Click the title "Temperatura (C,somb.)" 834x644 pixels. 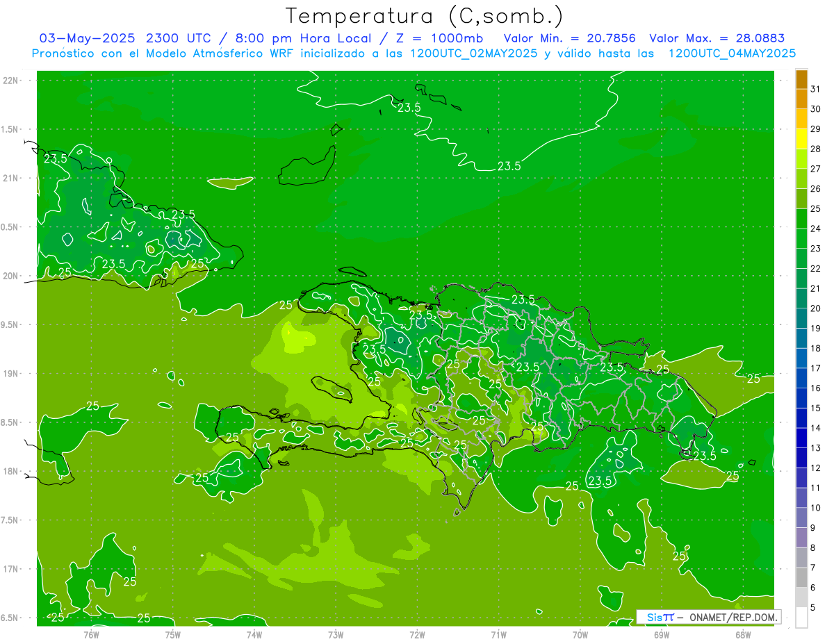pos(424,15)
